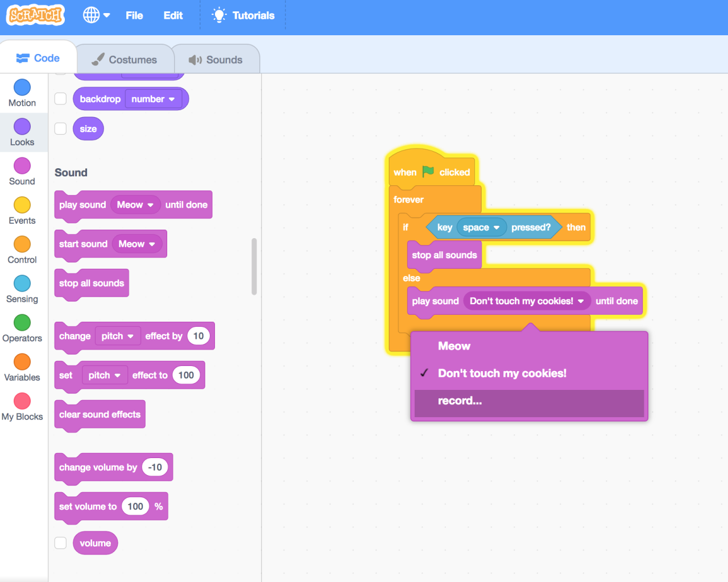Open pitch dropdown in change effect block
728x582 pixels.
tap(118, 336)
